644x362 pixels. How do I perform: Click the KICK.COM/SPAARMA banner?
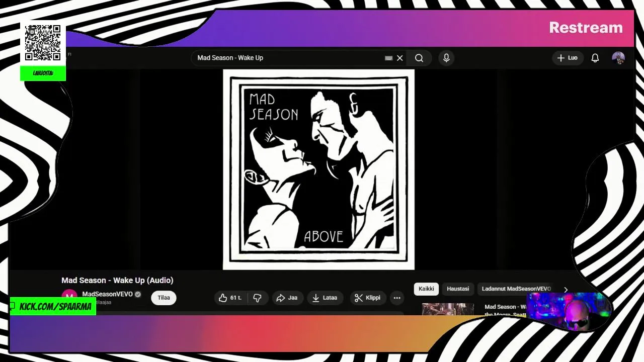(53, 306)
